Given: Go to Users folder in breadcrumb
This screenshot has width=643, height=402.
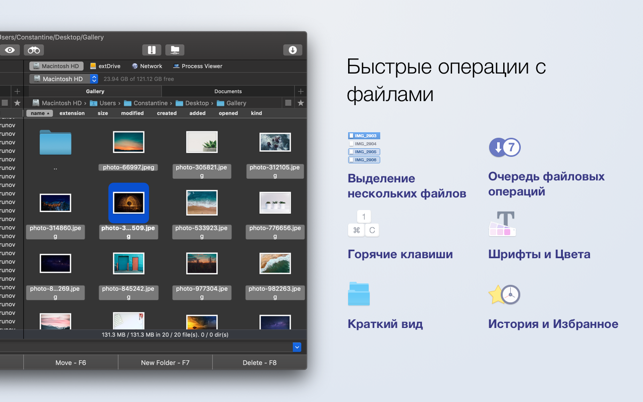Looking at the screenshot, I should (x=103, y=103).
